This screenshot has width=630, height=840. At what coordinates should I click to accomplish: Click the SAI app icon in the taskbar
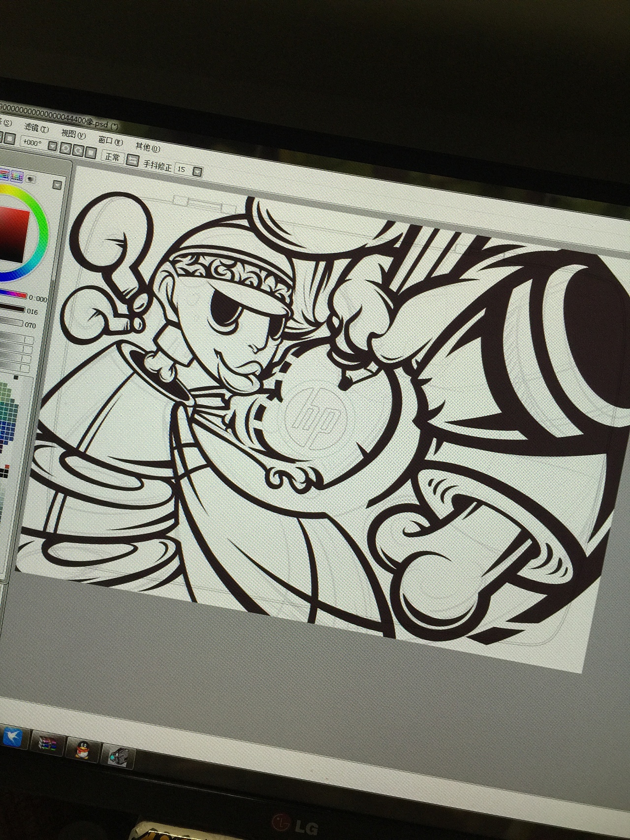pyautogui.click(x=118, y=755)
